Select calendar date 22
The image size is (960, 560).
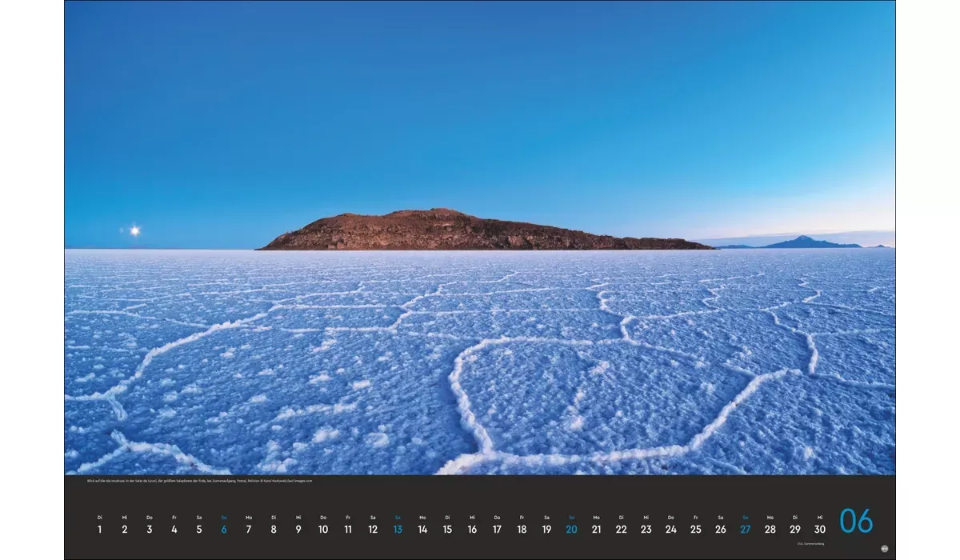[621, 530]
